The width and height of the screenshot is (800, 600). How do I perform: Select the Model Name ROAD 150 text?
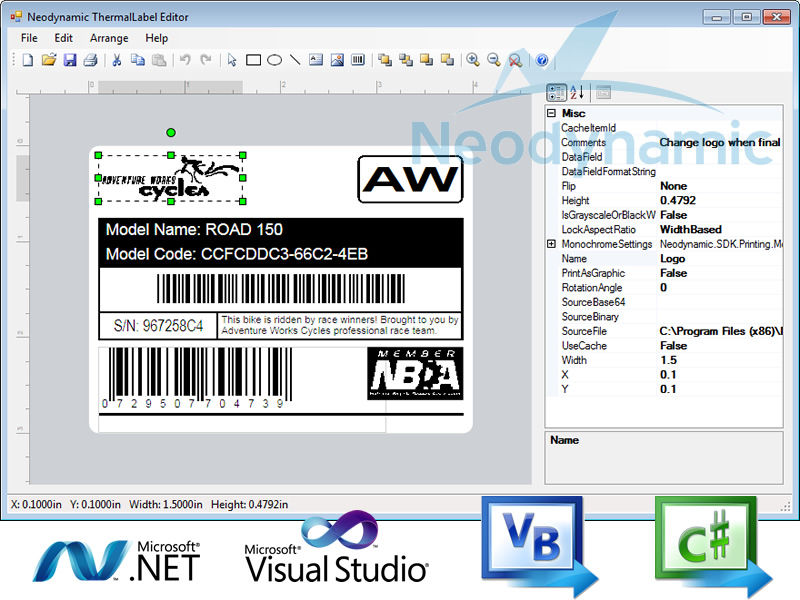click(194, 230)
